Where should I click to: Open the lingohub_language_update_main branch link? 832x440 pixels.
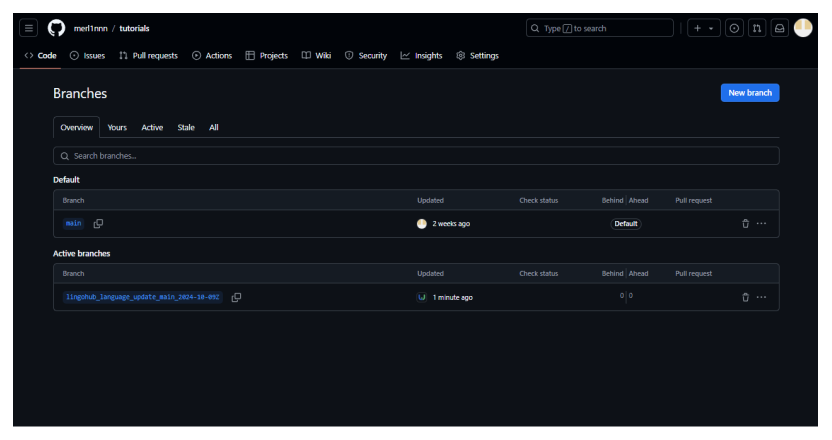(x=142, y=297)
